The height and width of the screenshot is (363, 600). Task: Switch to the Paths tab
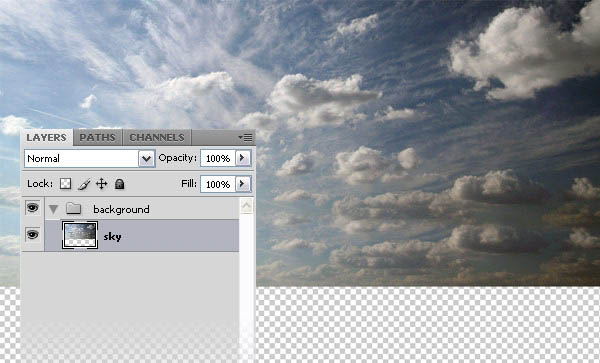click(x=97, y=137)
